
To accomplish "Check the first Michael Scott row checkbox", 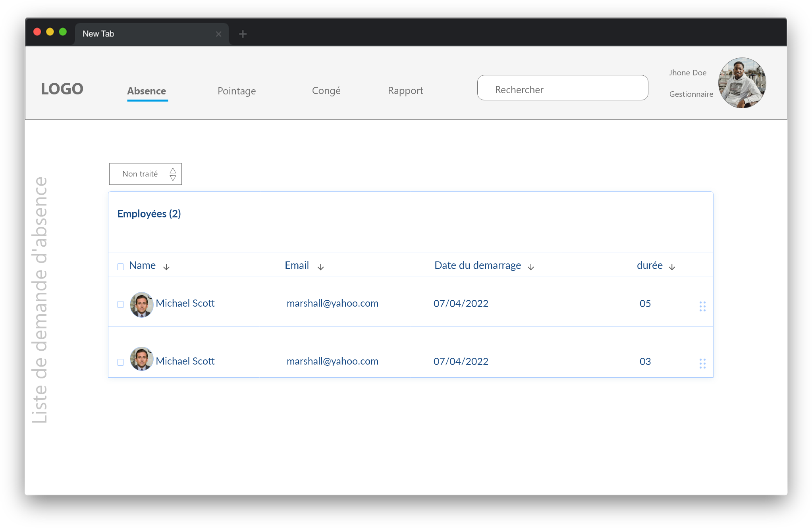I will pos(120,304).
